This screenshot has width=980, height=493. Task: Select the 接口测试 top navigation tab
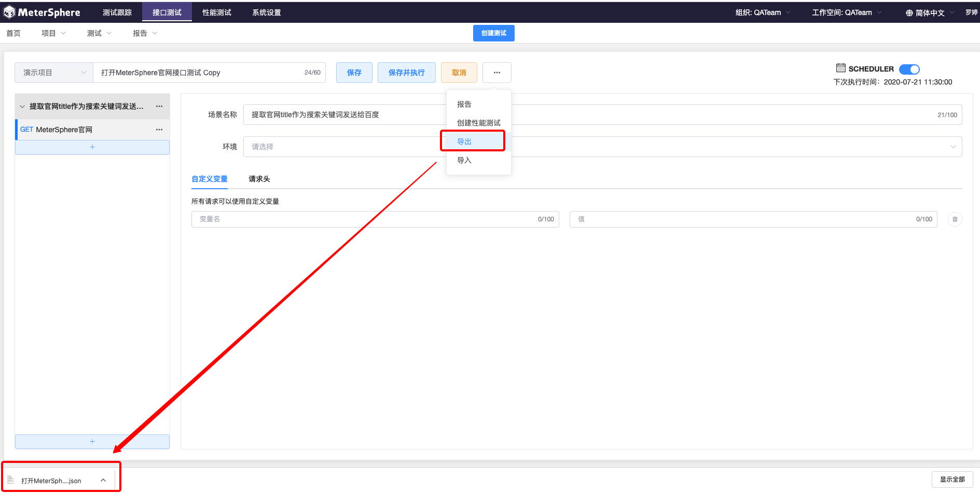[x=167, y=12]
